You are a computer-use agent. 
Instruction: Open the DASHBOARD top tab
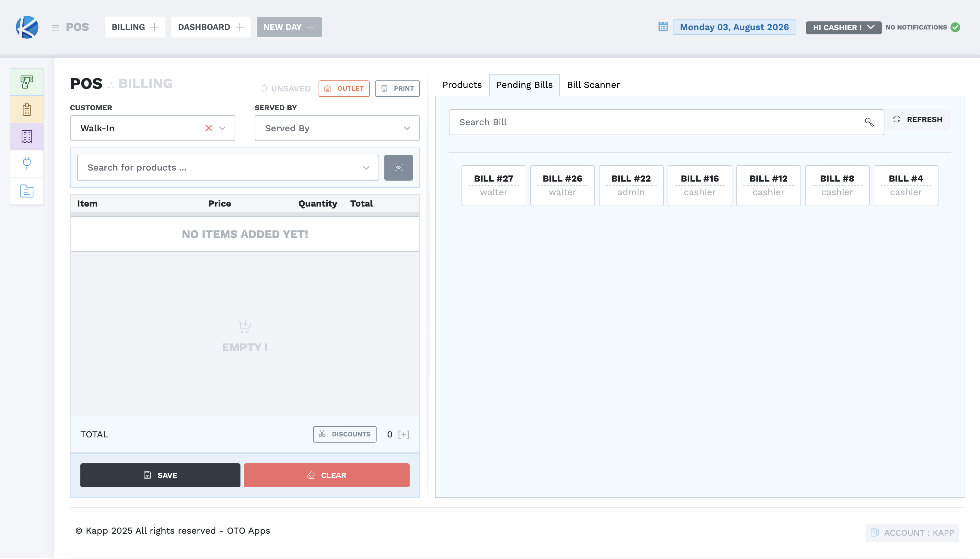click(x=211, y=27)
